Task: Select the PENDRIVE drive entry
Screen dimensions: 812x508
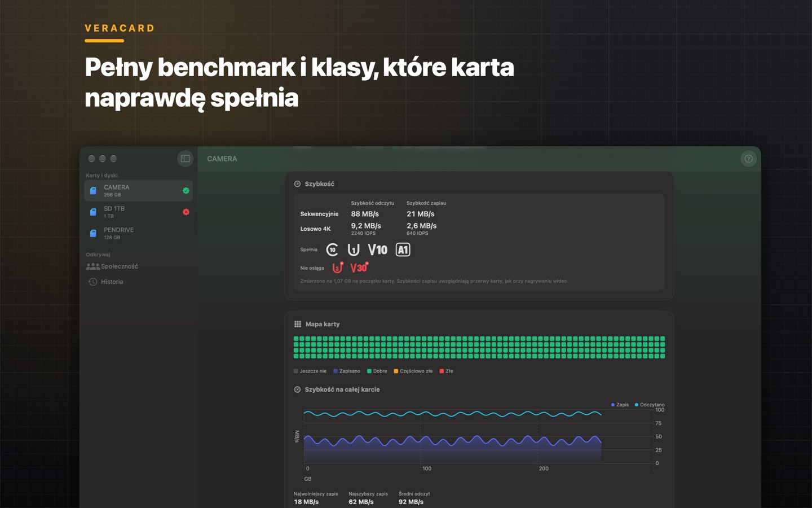Action: pos(139,233)
